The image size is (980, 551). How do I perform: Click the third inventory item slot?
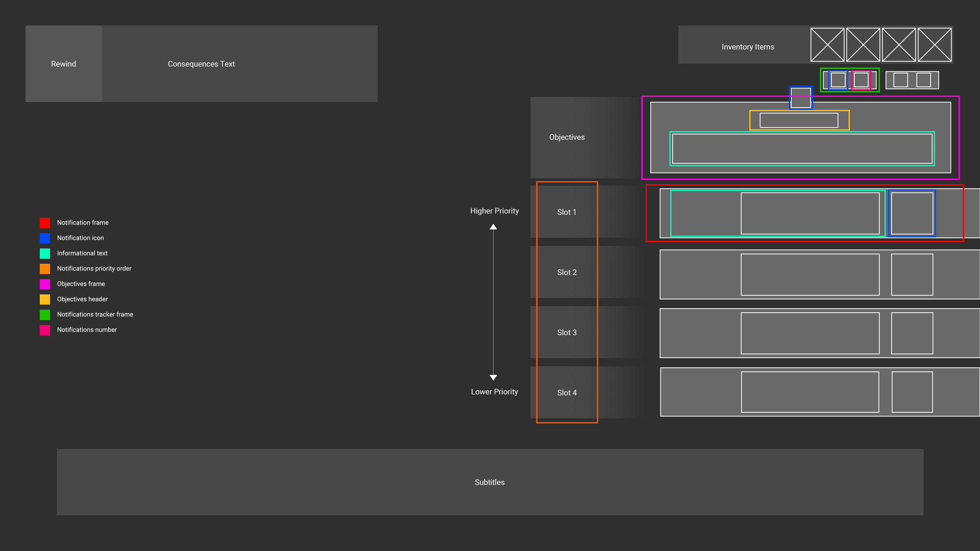pos(899,45)
